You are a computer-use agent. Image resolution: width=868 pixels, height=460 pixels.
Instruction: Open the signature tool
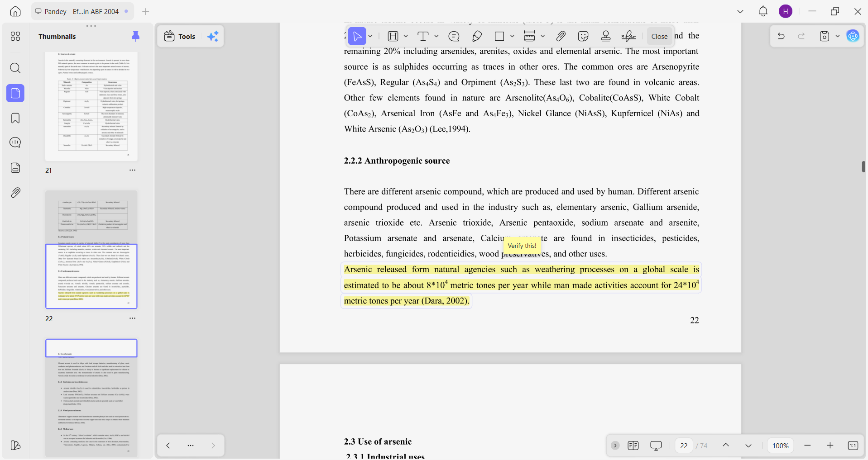628,36
